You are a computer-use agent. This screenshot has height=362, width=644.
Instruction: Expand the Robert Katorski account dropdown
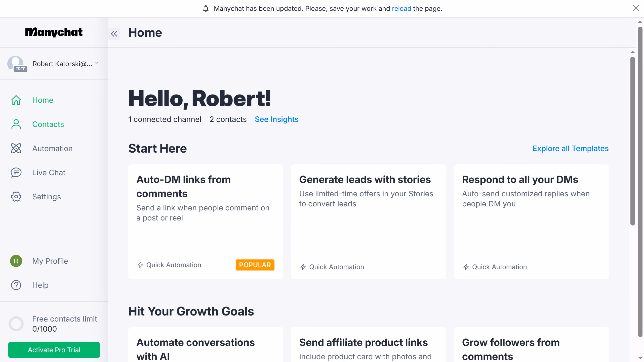pos(97,63)
